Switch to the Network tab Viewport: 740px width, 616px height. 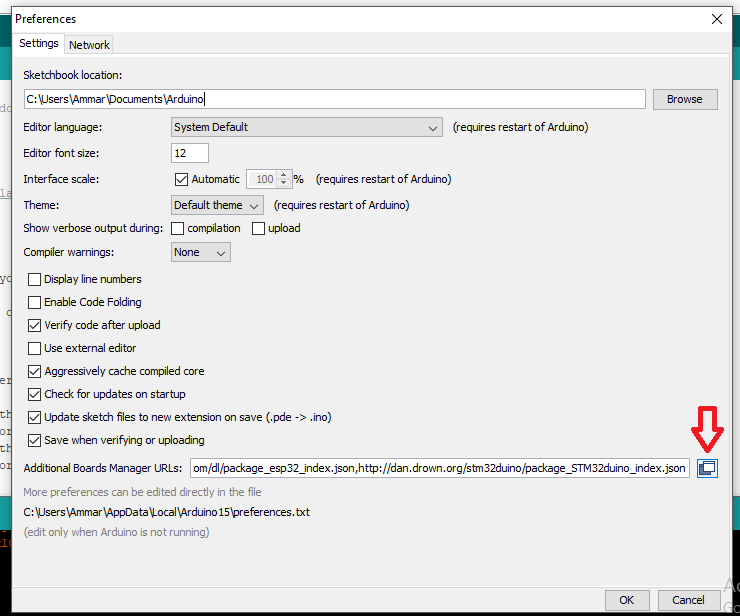[89, 45]
